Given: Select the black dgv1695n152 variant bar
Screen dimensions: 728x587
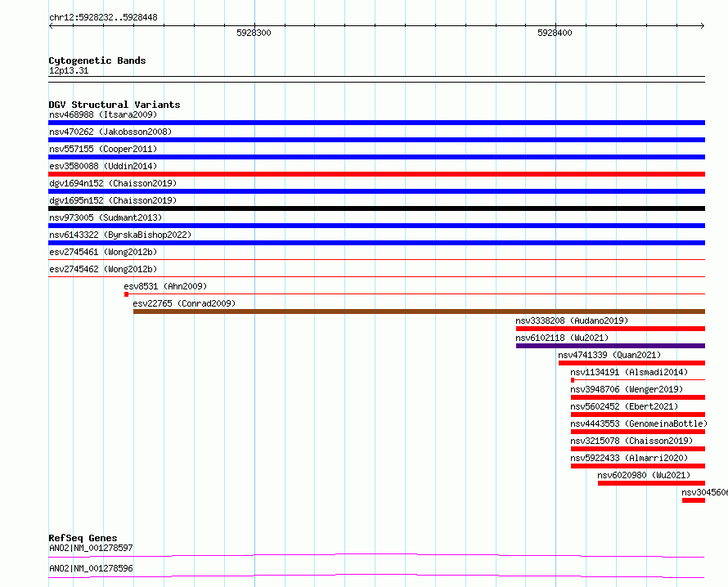Looking at the screenshot, I should [376, 208].
